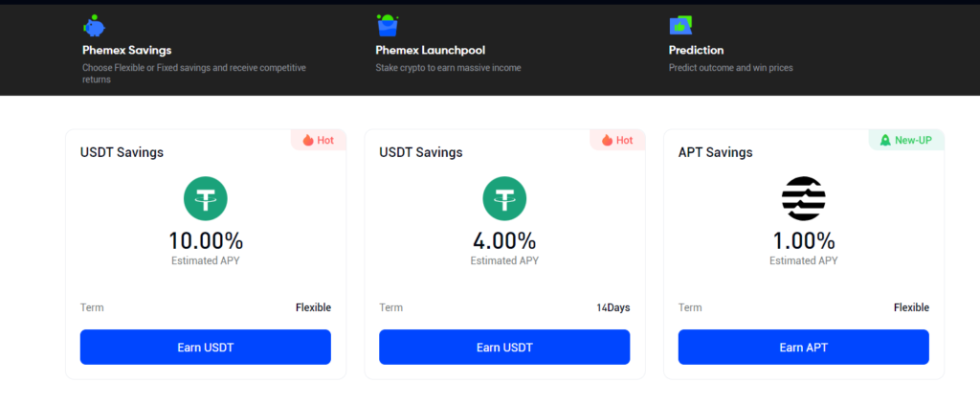
Task: Open the Phemex Launchpool menu entry
Action: [430, 50]
